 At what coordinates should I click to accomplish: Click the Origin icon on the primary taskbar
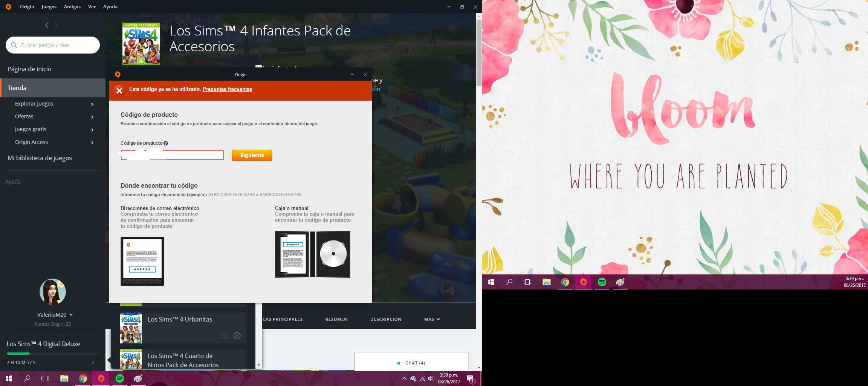101,378
